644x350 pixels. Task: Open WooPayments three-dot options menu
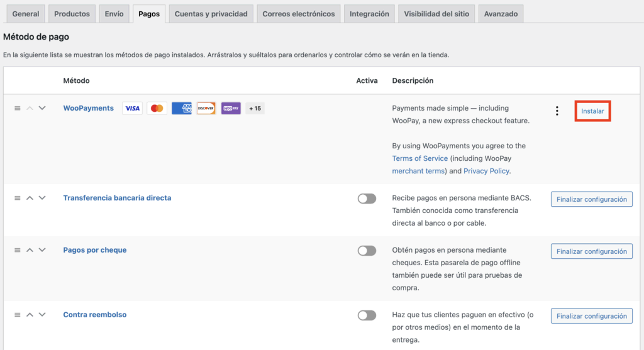557,111
